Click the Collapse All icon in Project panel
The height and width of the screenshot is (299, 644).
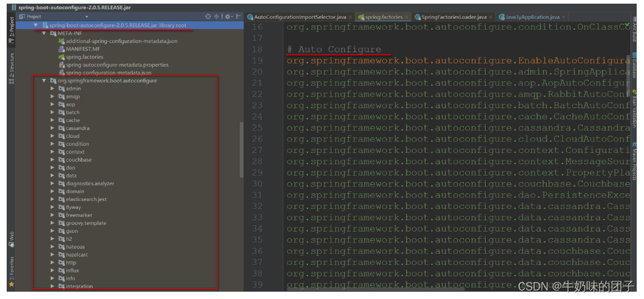tap(217, 16)
